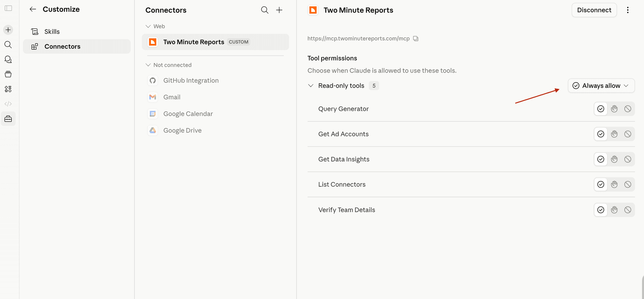Set Get Ad Accounts to always allow

(x=601, y=134)
